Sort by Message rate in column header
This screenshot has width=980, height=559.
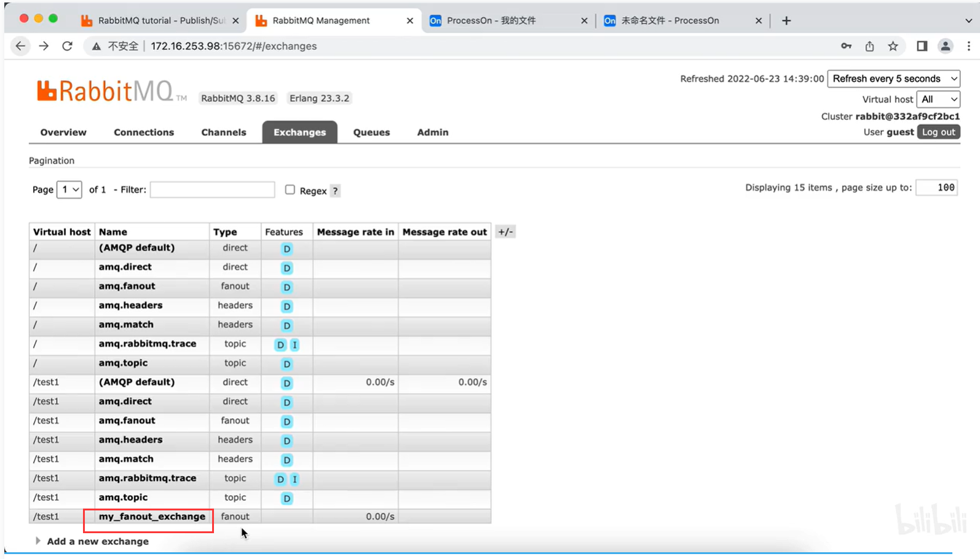[355, 232]
